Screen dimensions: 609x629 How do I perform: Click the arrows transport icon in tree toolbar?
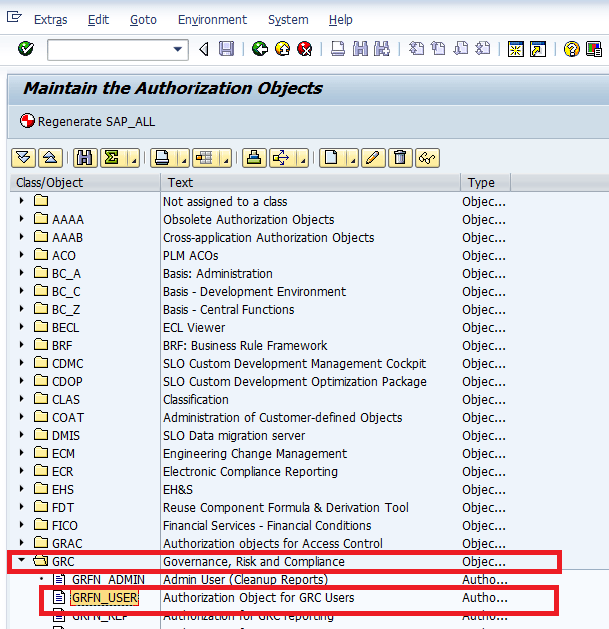[281, 158]
